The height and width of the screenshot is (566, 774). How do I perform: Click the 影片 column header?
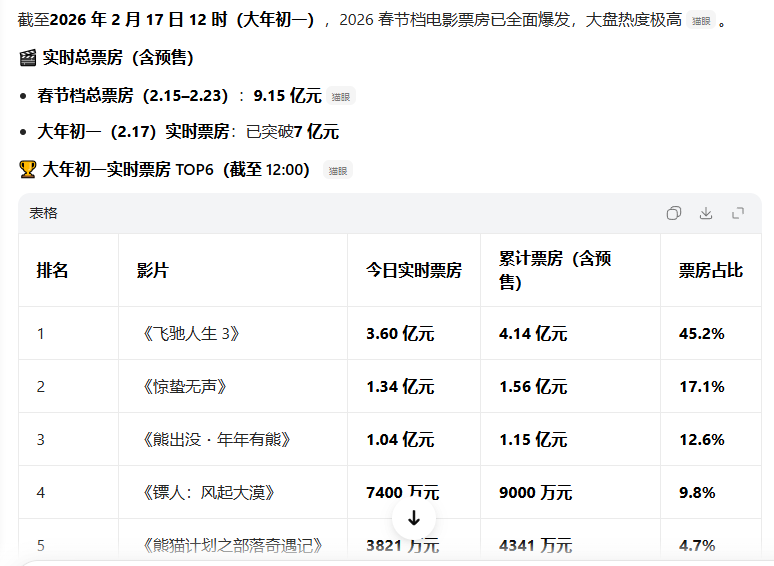(x=153, y=271)
